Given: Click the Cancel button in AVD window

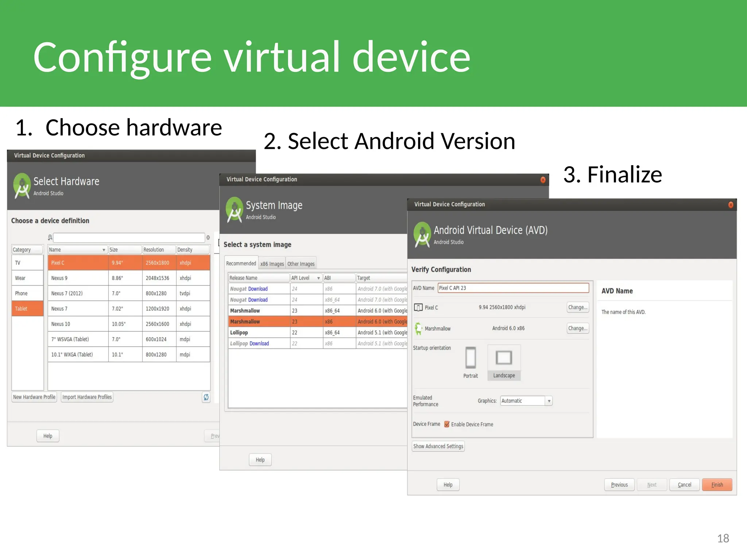Looking at the screenshot, I should 685,485.
